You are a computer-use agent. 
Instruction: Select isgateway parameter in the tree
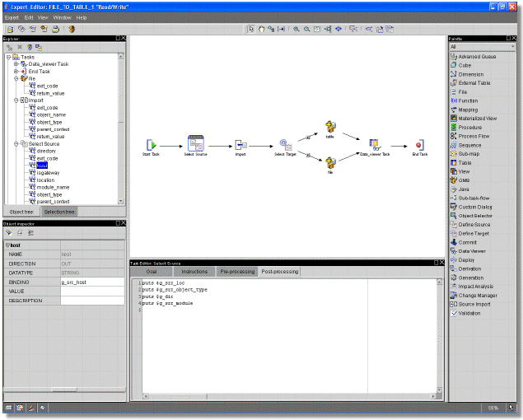[x=48, y=173]
